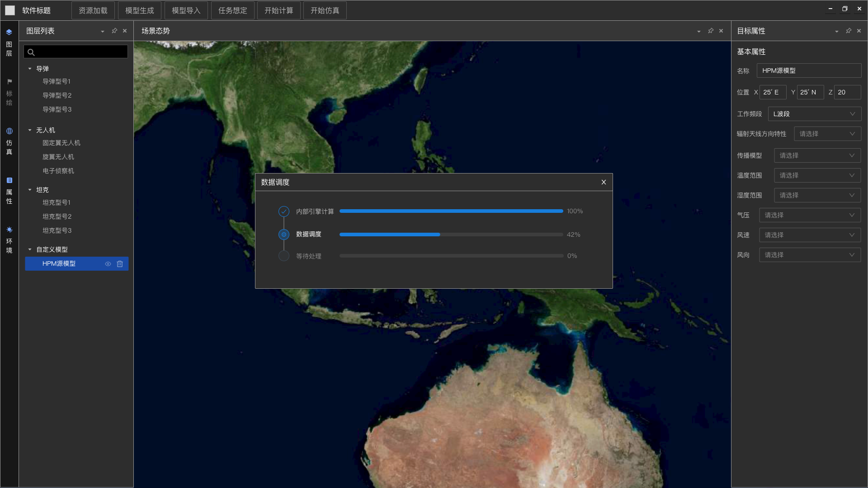
Task: Select the HPM源模型 layer row
Action: [x=76, y=264]
